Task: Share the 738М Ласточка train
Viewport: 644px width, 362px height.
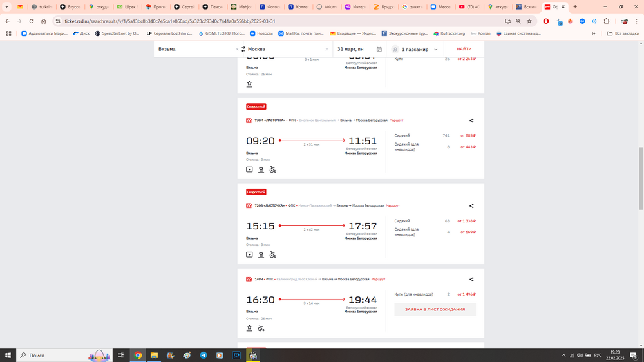Action: point(471,120)
